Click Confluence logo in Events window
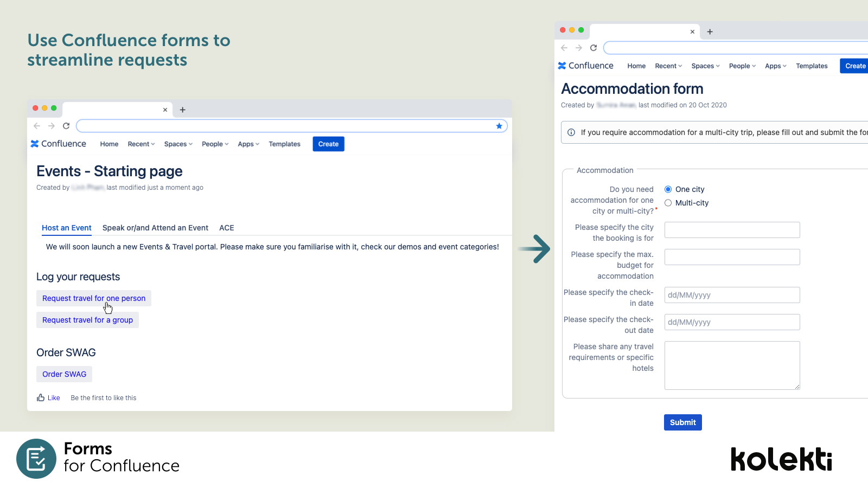 pyautogui.click(x=58, y=144)
